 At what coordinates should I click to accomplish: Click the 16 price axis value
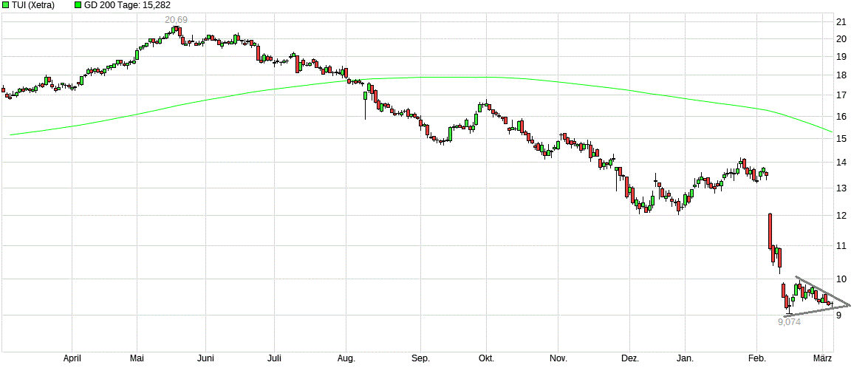click(x=841, y=116)
